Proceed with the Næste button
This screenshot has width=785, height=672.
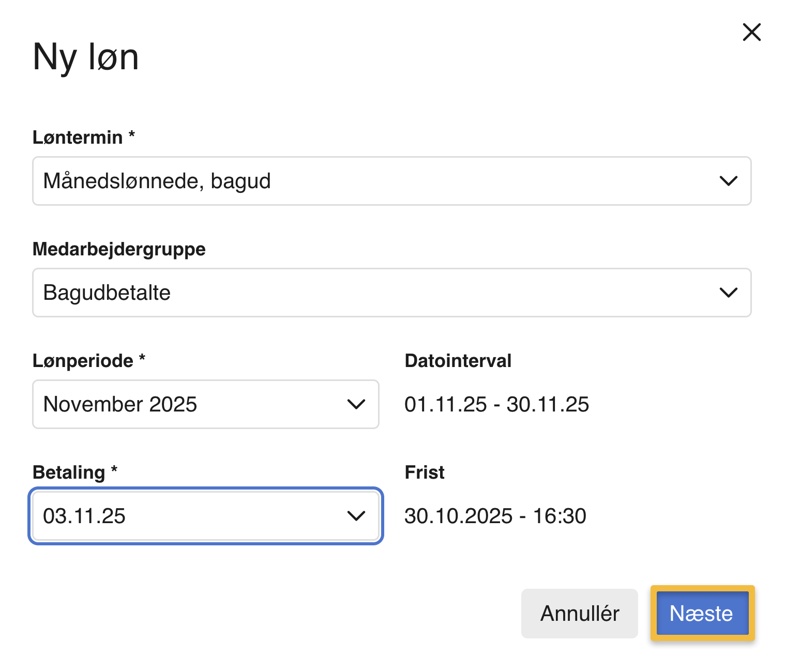click(702, 613)
